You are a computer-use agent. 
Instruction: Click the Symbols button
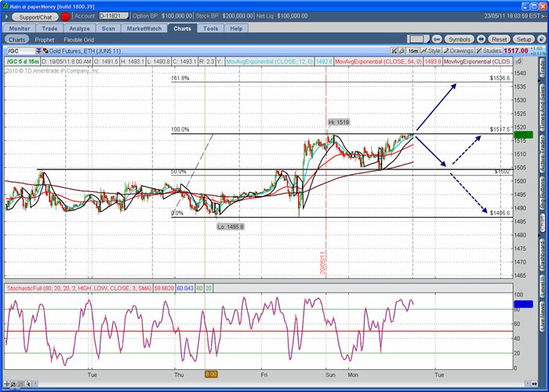pyautogui.click(x=460, y=39)
